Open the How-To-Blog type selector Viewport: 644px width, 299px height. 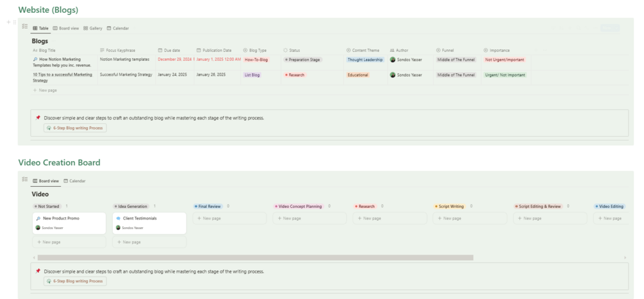coord(256,60)
